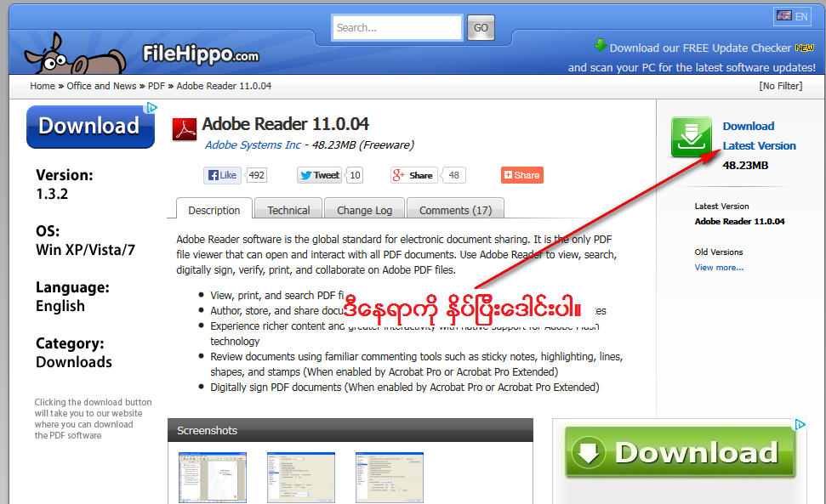Click the AdChoices icon on blue Download ad
The height and width of the screenshot is (504, 826).
151,107
